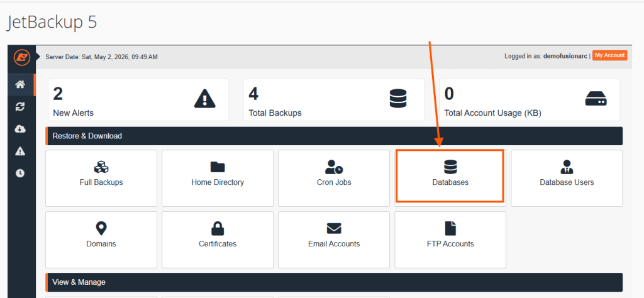
Task: Click the Certificates padlock icon
Action: (x=218, y=228)
